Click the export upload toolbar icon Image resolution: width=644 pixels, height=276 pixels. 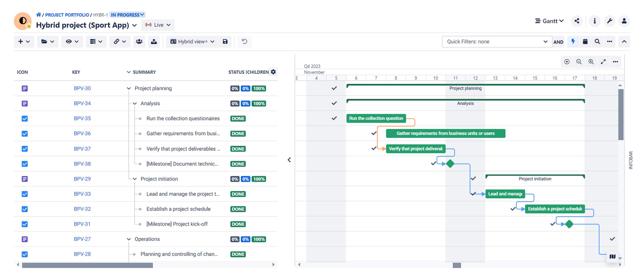coord(154,41)
